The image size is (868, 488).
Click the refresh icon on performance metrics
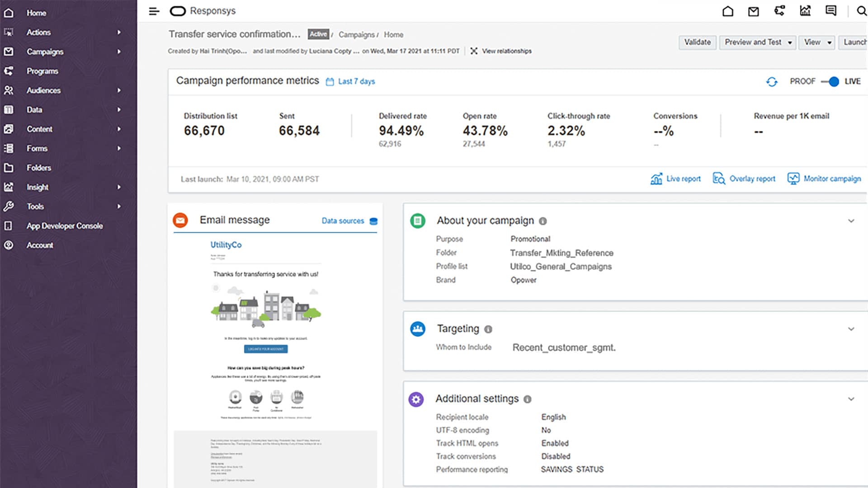tap(772, 82)
